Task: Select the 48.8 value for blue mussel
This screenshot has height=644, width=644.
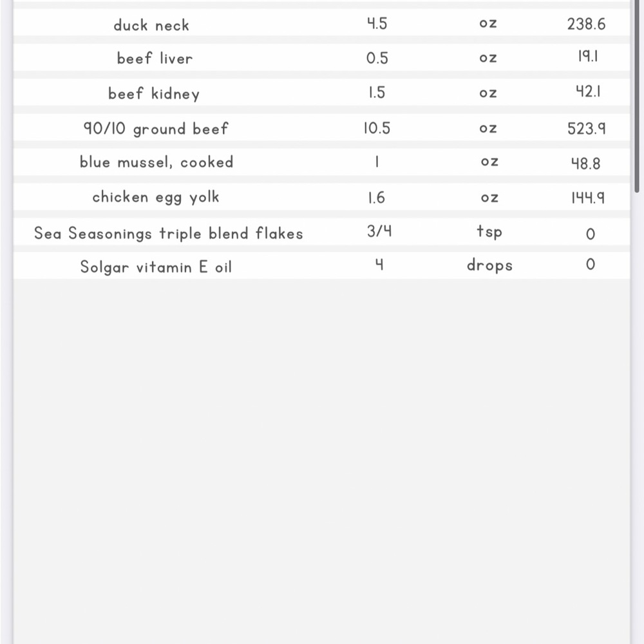Action: (586, 164)
